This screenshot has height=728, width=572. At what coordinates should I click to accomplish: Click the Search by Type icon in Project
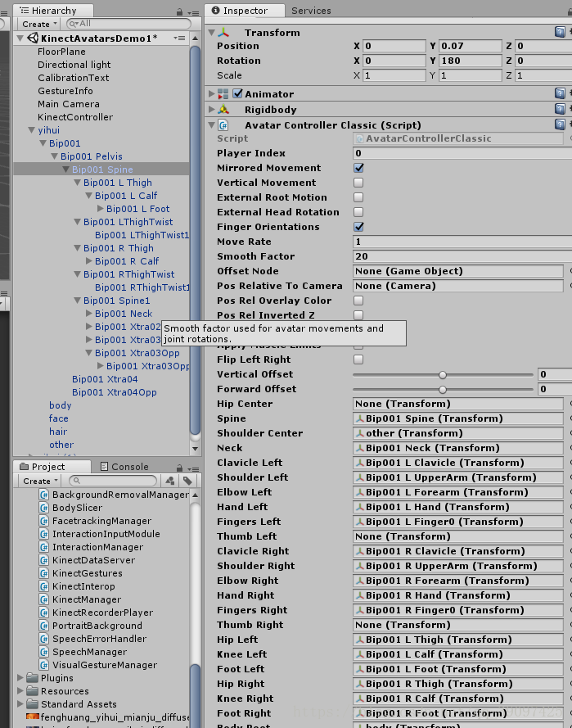click(x=169, y=481)
